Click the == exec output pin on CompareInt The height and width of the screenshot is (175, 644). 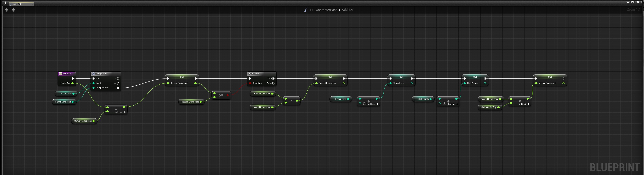click(118, 83)
